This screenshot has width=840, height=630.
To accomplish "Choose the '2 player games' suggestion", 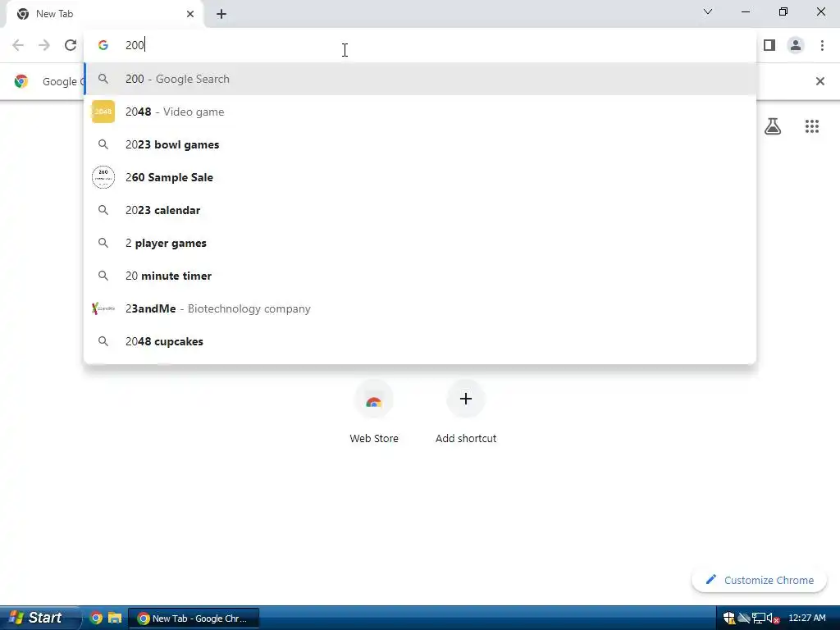I will coord(420,243).
